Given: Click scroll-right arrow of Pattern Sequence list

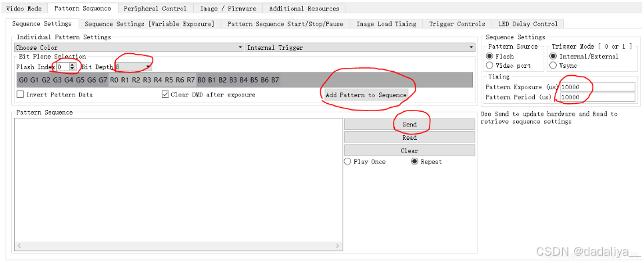Looking at the screenshot, I should pyautogui.click(x=338, y=246).
